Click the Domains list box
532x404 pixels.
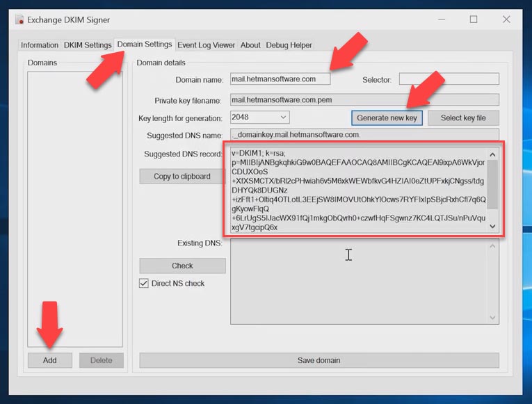(x=75, y=209)
